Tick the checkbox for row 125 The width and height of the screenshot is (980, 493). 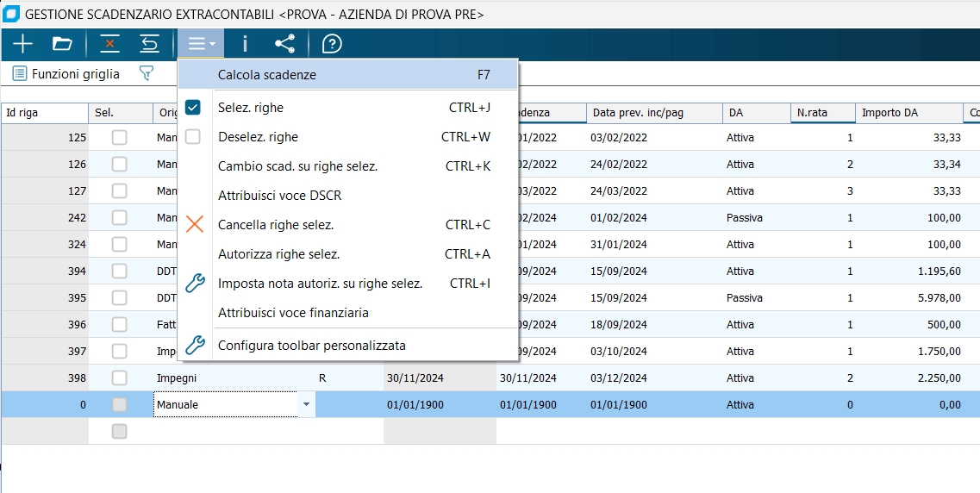[x=119, y=137]
